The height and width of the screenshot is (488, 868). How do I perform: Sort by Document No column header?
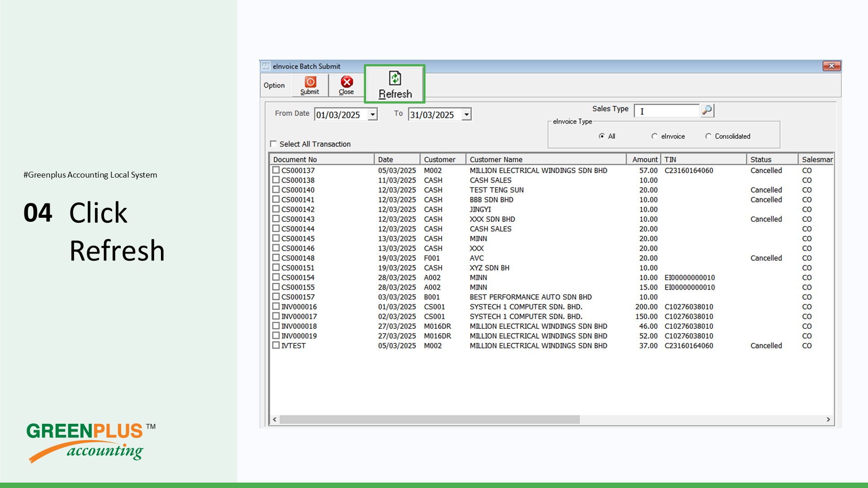point(322,159)
